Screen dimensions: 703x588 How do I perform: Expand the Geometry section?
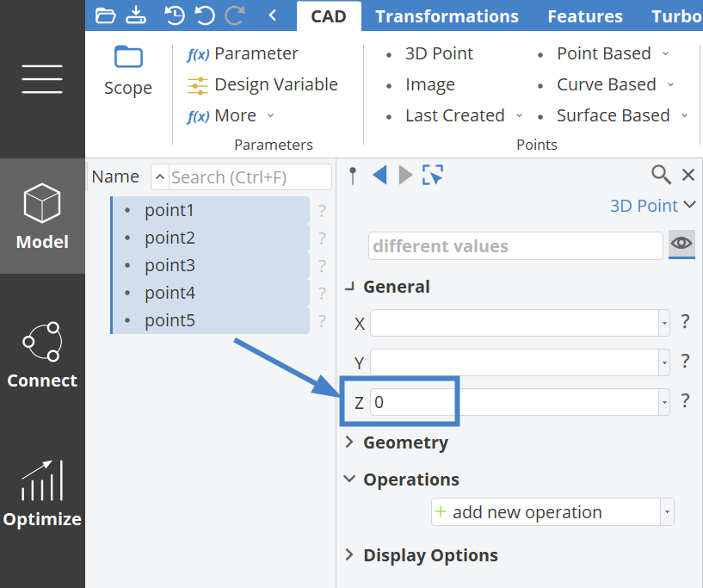pyautogui.click(x=349, y=443)
